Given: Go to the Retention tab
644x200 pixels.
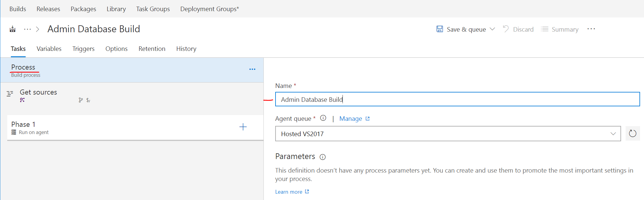Looking at the screenshot, I should 152,49.
